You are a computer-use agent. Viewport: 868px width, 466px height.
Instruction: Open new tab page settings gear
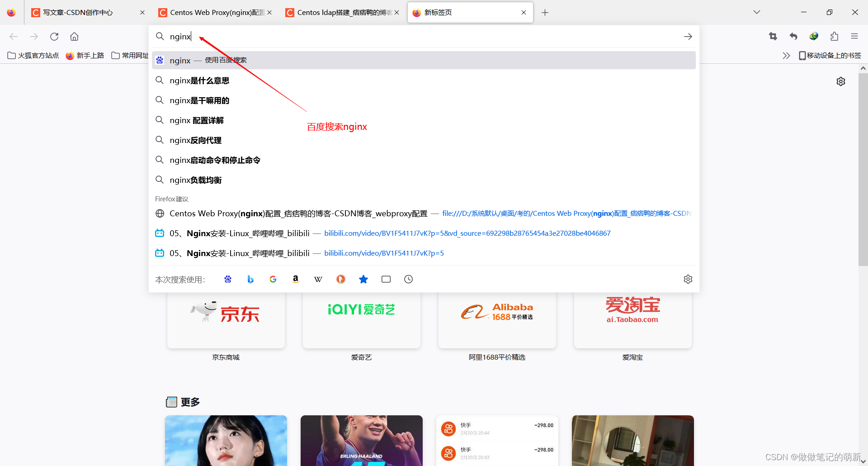pos(841,81)
